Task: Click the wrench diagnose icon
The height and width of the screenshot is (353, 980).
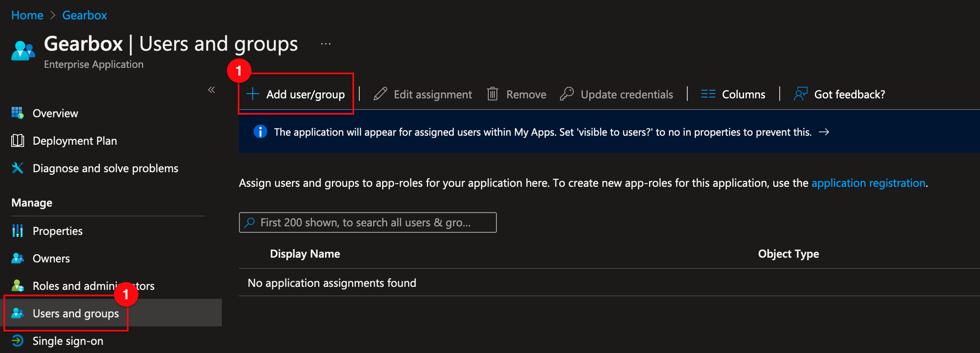Action: [18, 168]
